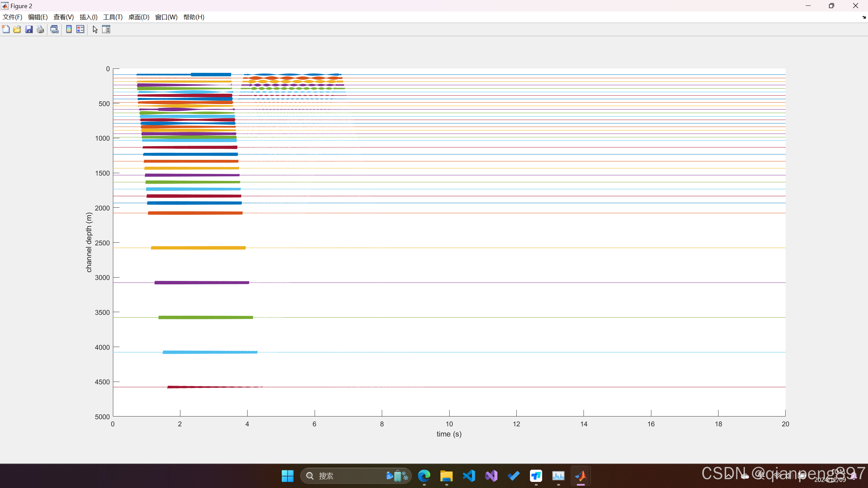Expand the 插入(I) menu
This screenshot has width=868, height=488.
click(88, 17)
